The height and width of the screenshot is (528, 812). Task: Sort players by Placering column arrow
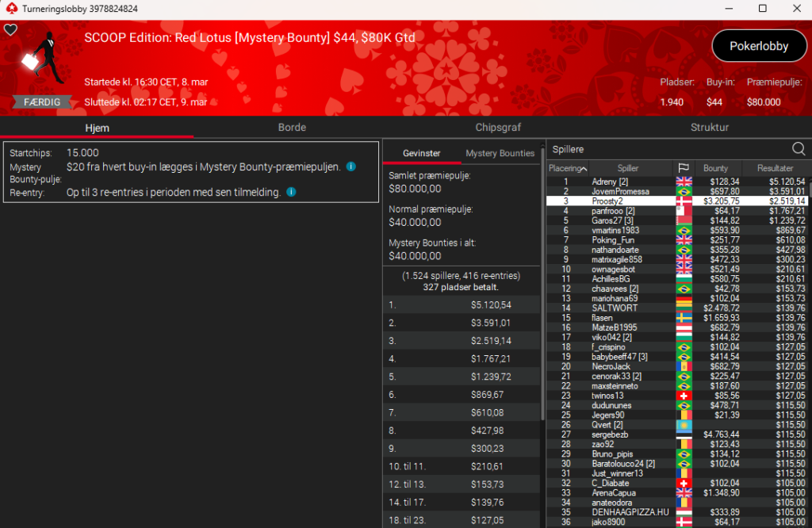coord(584,168)
